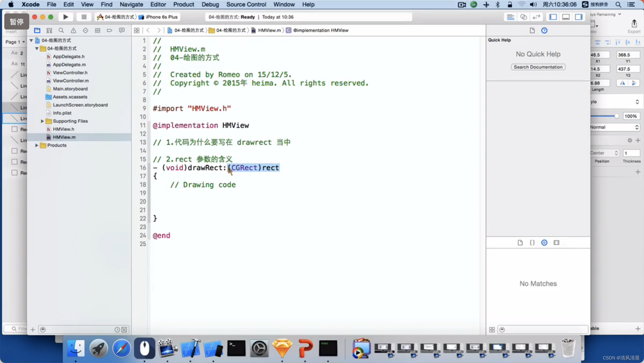Viewport: 644px width, 363px height.
Task: Show only source-controlled files filter icon
Action: pos(124,329)
